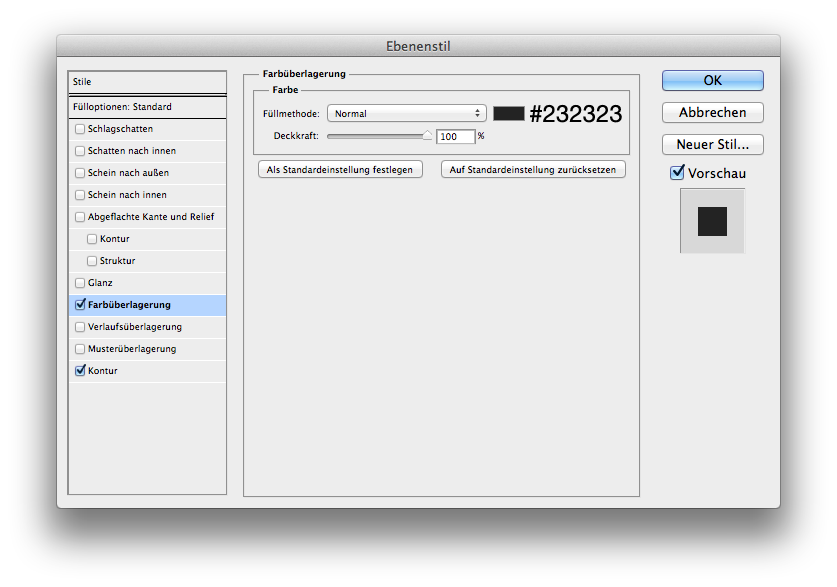
Task: Click the Deckkraft percentage input field
Action: (x=455, y=136)
